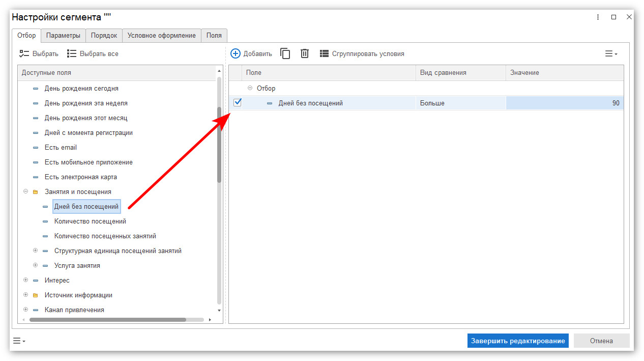The image size is (644, 361).
Task: Select the Отбор tab
Action: 26,36
